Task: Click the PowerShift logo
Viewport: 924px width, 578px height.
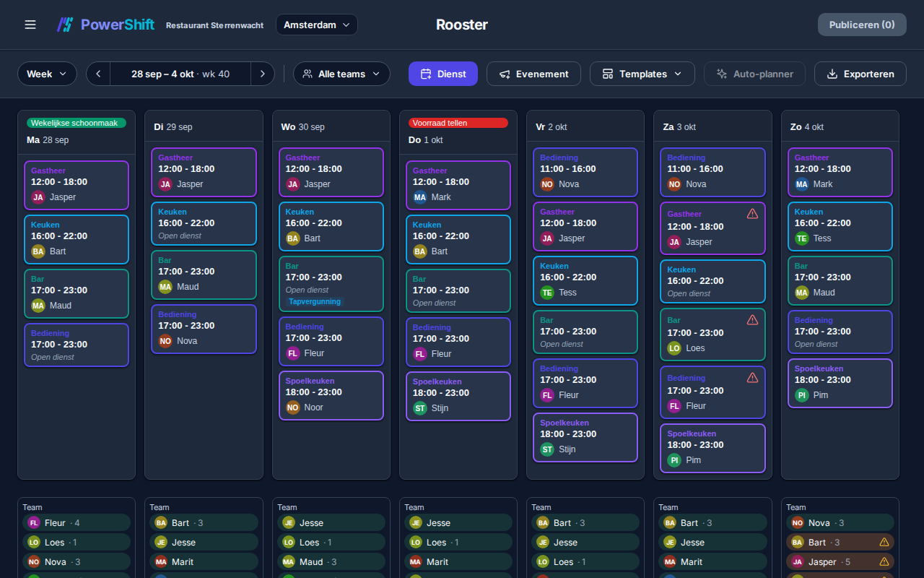Action: 105,25
